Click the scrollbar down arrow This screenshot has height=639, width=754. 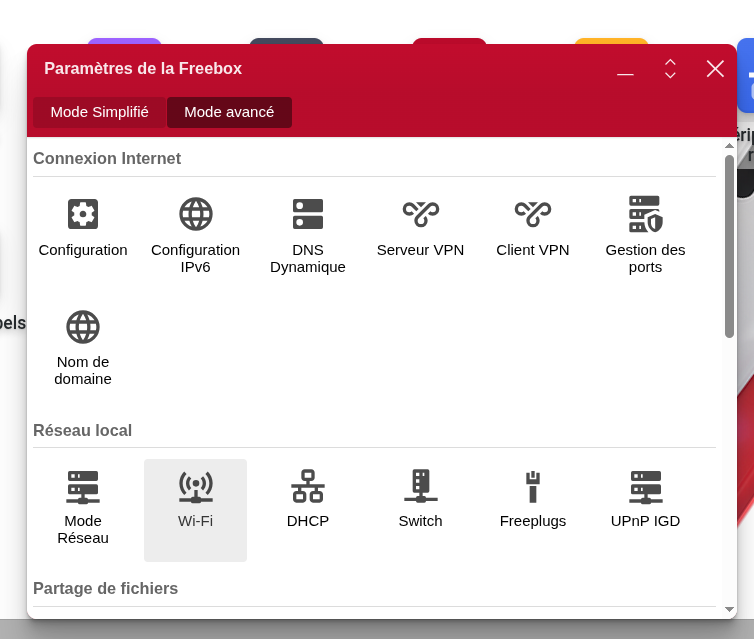coord(729,609)
